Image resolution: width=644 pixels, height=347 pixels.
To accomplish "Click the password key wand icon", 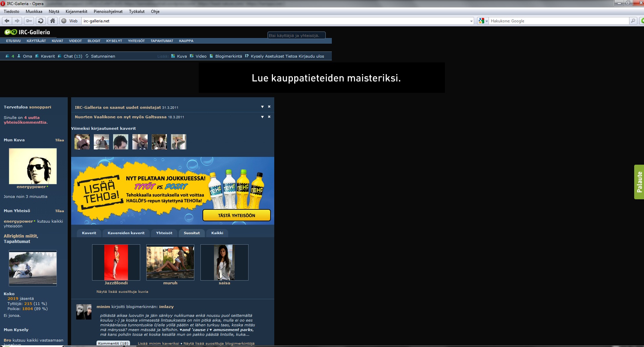I will pyautogui.click(x=29, y=21).
